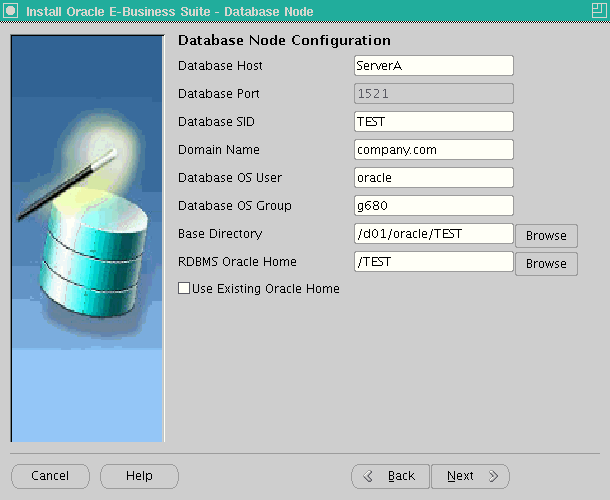Click the Database SID field
610x500 pixels.
pyautogui.click(x=434, y=121)
